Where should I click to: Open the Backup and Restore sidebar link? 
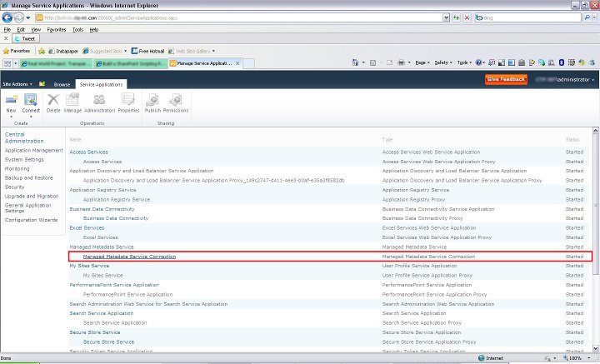click(x=28, y=177)
